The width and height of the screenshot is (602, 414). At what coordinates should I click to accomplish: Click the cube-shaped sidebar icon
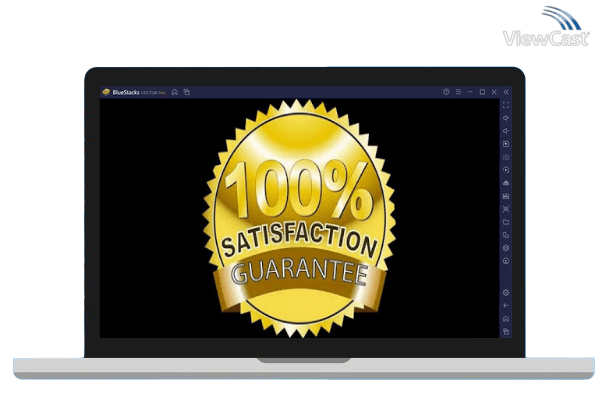506,248
